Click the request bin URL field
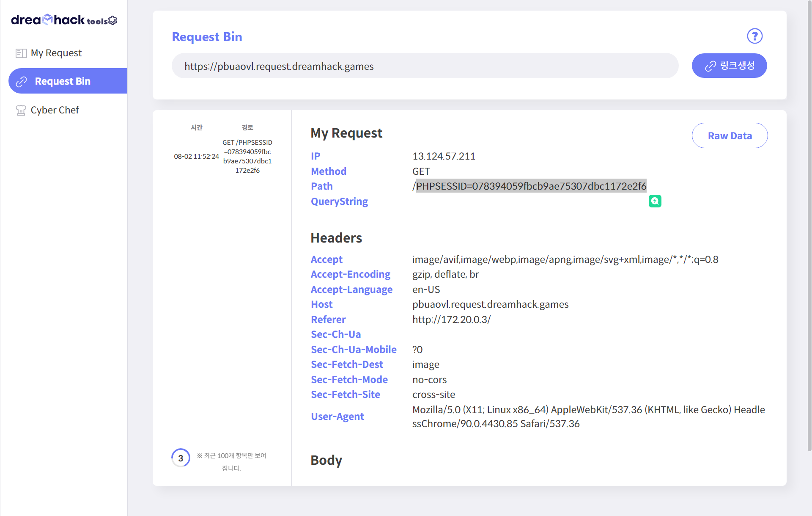Screen dimensions: 812x516 tap(425, 66)
